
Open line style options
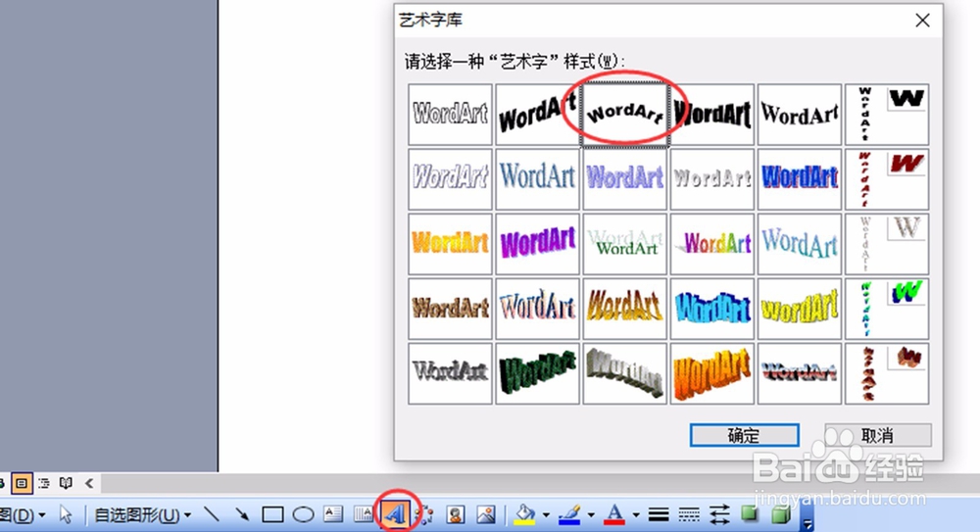659,514
